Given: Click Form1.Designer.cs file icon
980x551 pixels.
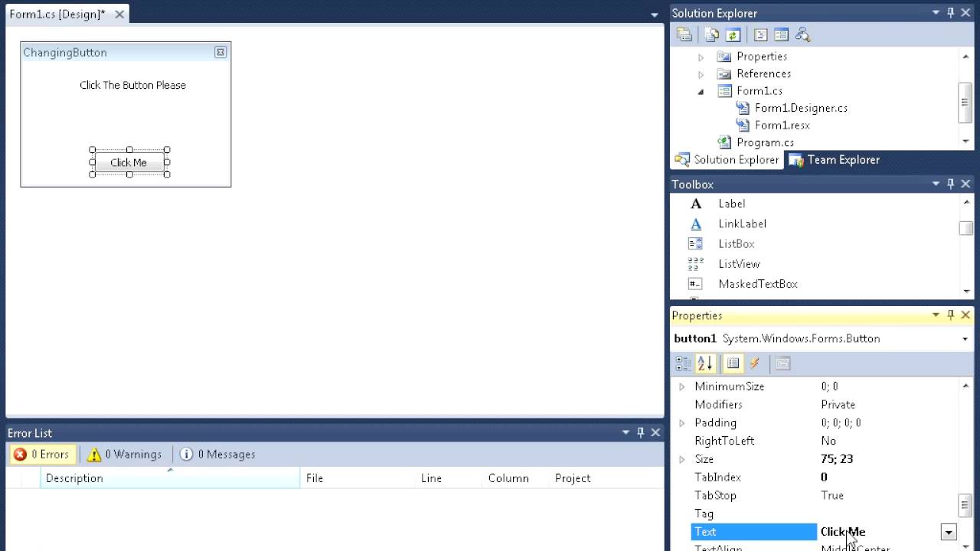Looking at the screenshot, I should 743,108.
